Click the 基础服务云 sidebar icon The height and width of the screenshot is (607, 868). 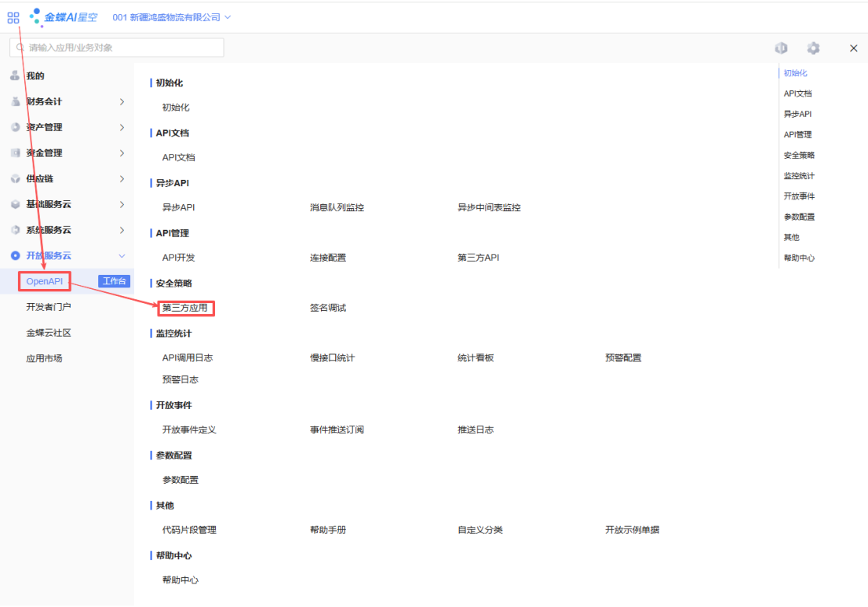point(15,205)
